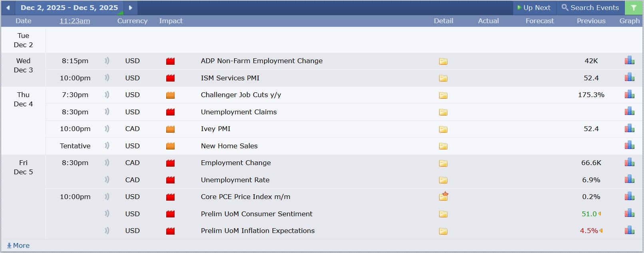Viewport: 644px width, 253px height.
Task: Open detail folder for ADP Non-Farm Employment Change
Action: (443, 61)
